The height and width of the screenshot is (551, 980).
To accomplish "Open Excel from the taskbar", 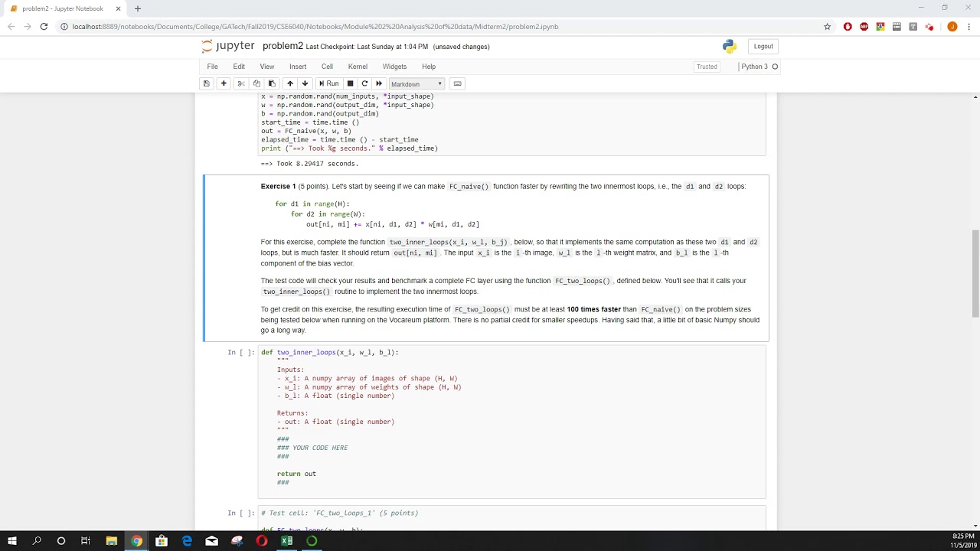I will pos(286,540).
